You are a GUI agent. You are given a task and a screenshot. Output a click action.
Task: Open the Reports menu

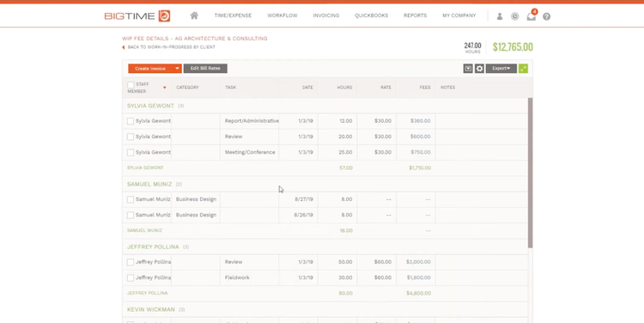pyautogui.click(x=416, y=15)
